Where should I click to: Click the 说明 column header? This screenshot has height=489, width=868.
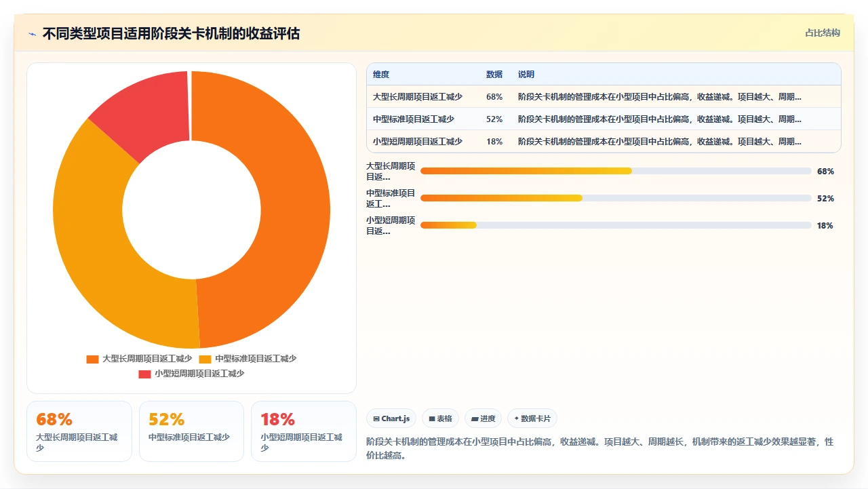(x=526, y=75)
